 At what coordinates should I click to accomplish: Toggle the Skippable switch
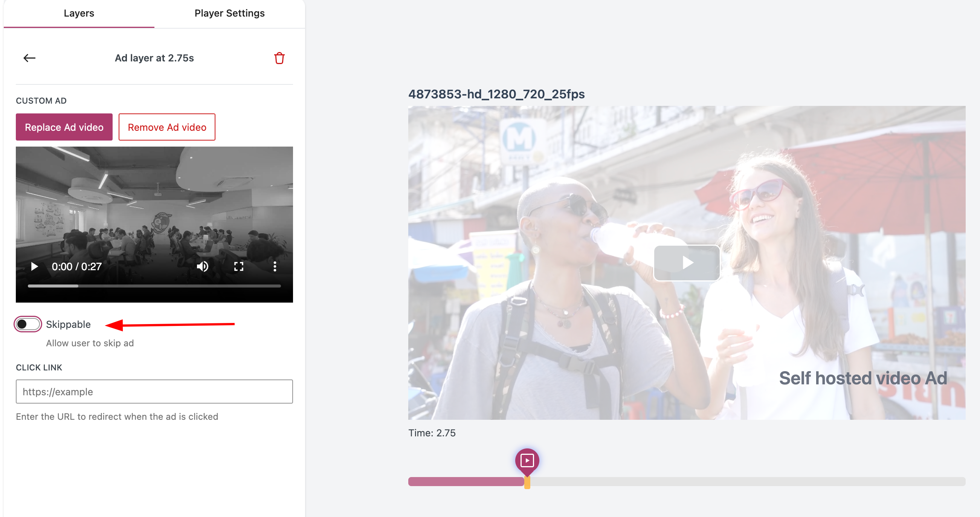[28, 324]
